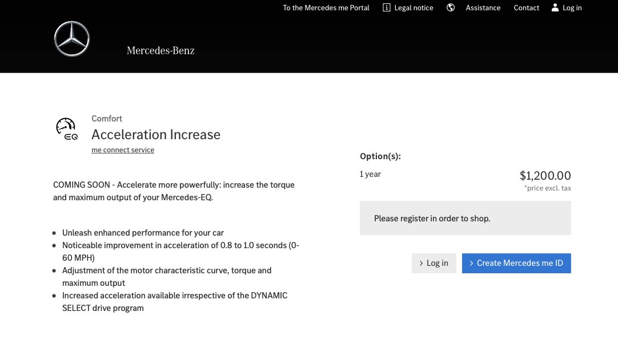Click the Please register in order to shop notice
The image size is (618, 364).
[x=432, y=219]
